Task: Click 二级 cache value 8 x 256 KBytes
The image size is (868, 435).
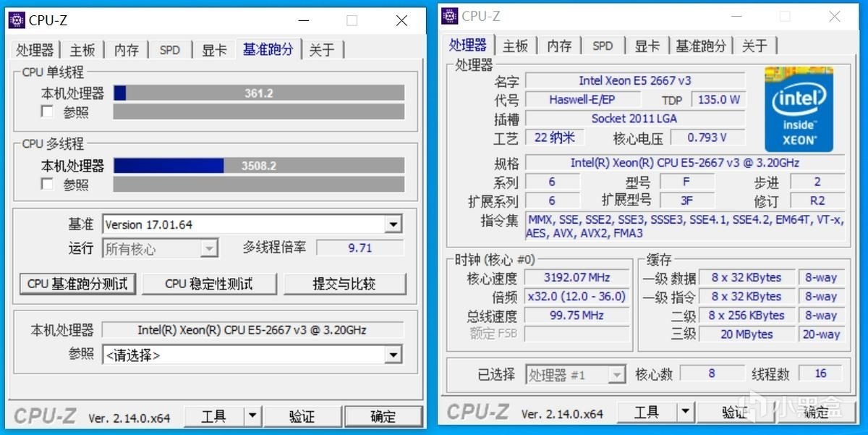Action: [746, 315]
